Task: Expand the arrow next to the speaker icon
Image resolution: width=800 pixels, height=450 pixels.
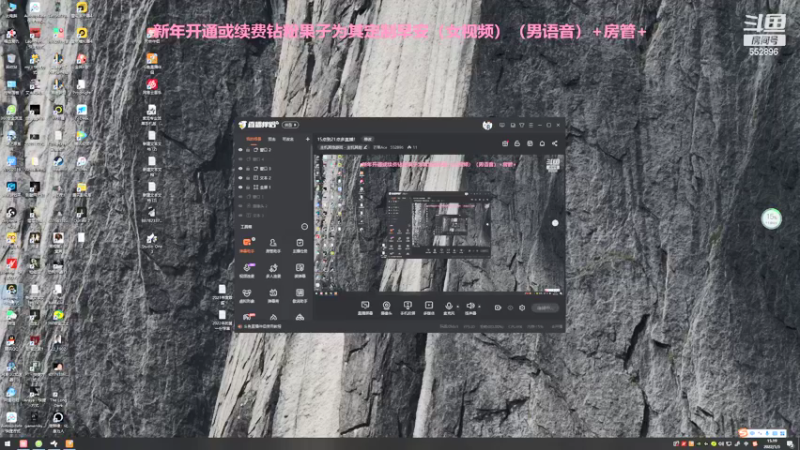Action: [x=479, y=307]
